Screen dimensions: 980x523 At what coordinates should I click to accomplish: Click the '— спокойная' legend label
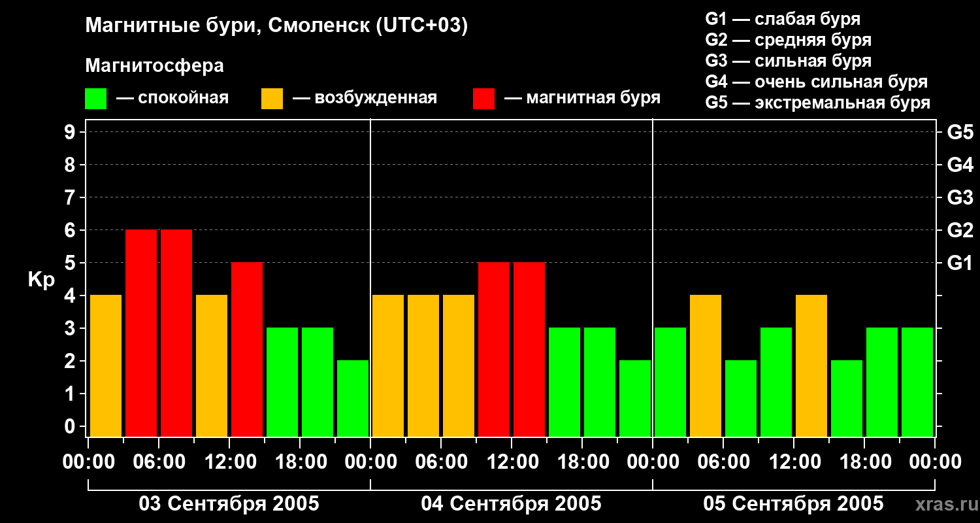tap(172, 99)
